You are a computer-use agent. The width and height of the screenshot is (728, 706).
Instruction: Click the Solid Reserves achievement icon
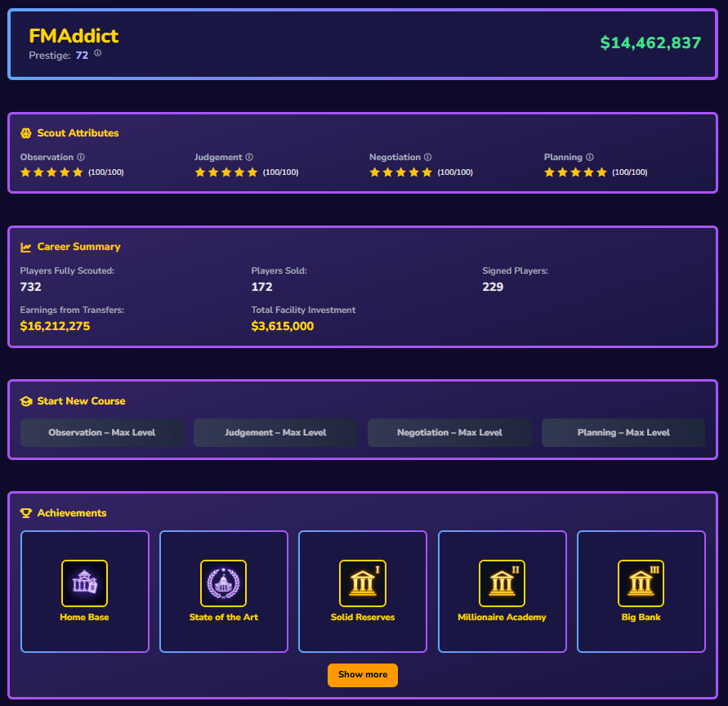tap(362, 583)
